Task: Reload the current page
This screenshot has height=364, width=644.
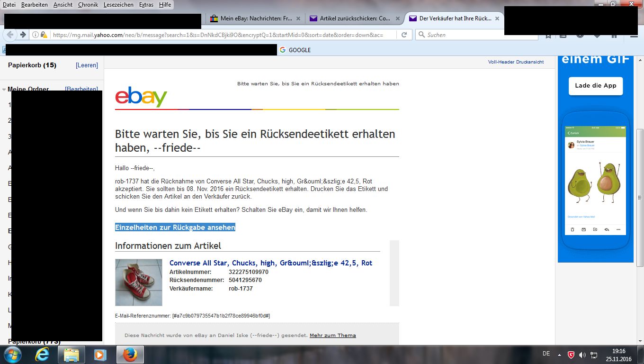Action: (x=404, y=35)
